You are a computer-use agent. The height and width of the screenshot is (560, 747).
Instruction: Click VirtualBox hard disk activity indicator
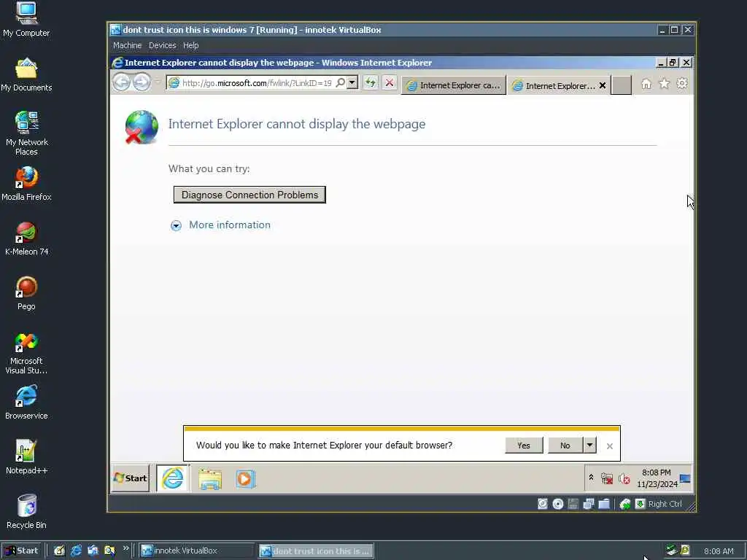coord(543,504)
